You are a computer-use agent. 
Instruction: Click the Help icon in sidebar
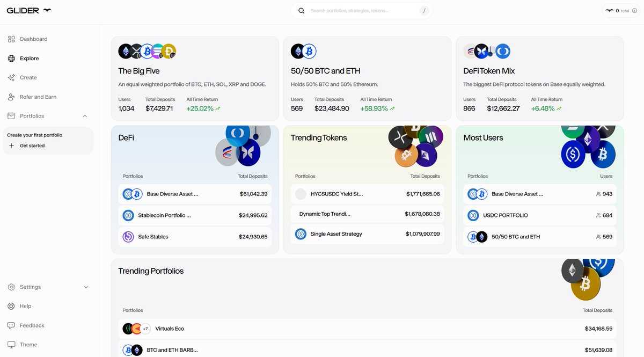click(x=11, y=307)
